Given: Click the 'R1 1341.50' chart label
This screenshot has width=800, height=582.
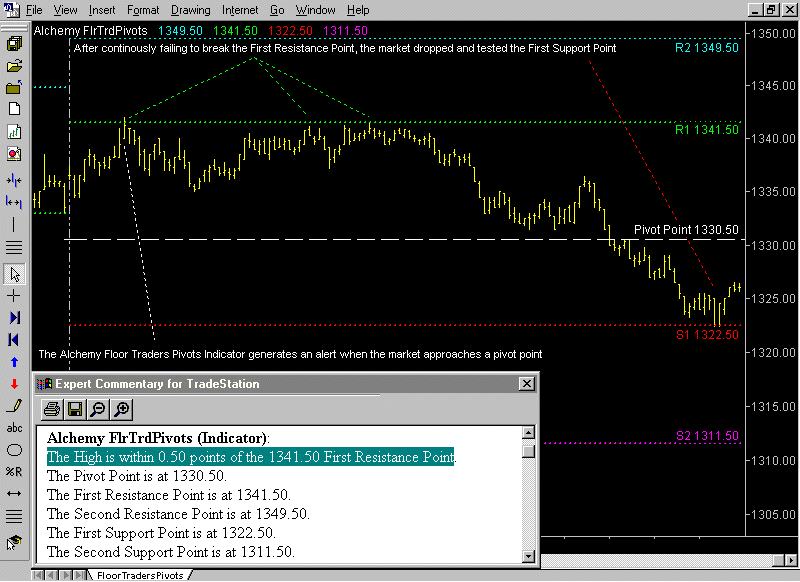Looking at the screenshot, I should 707,130.
